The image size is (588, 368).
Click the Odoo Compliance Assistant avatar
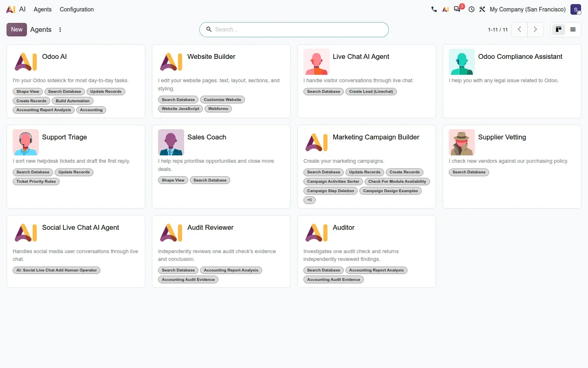pyautogui.click(x=462, y=62)
